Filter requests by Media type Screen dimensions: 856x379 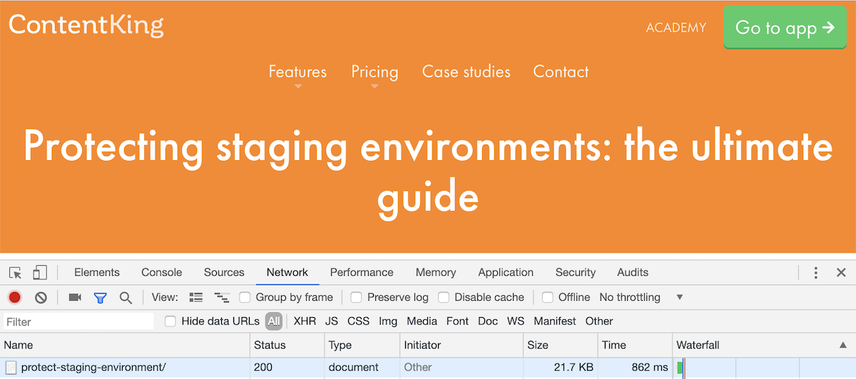pyautogui.click(x=421, y=321)
